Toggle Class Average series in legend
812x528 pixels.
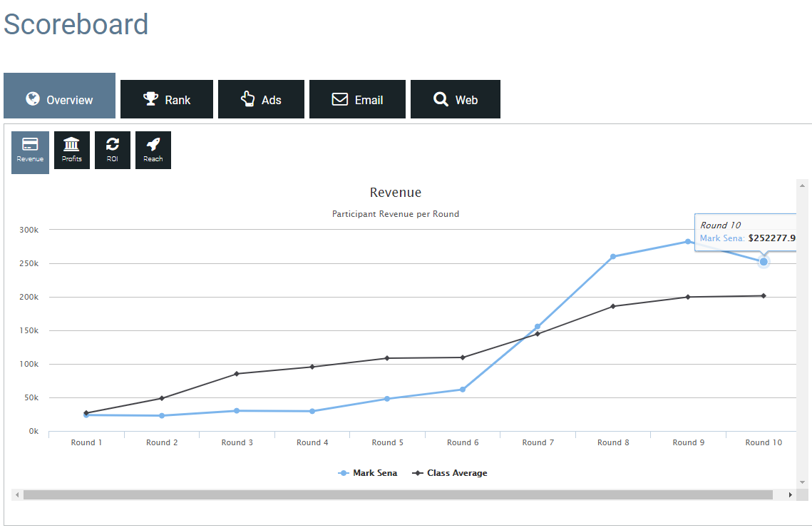(x=450, y=473)
